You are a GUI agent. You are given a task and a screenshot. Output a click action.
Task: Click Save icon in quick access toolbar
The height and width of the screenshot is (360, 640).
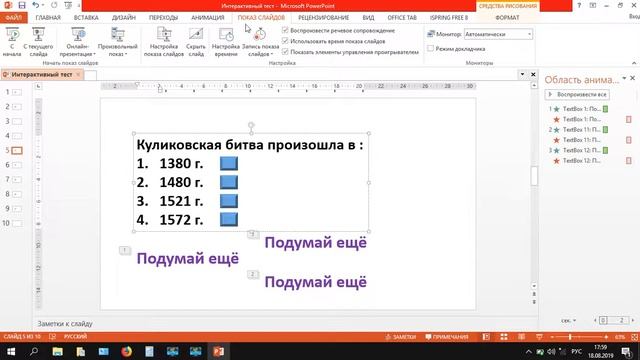point(22,5)
